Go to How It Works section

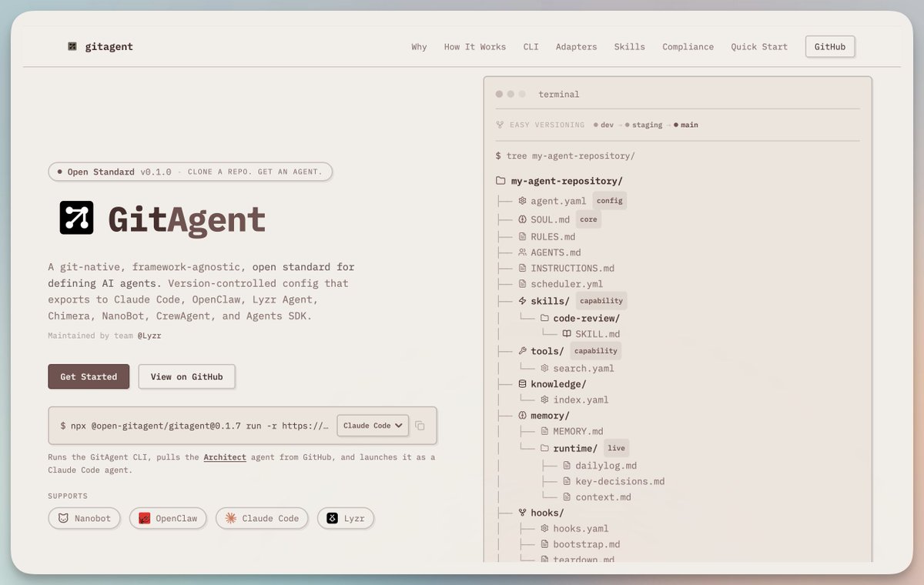475,47
